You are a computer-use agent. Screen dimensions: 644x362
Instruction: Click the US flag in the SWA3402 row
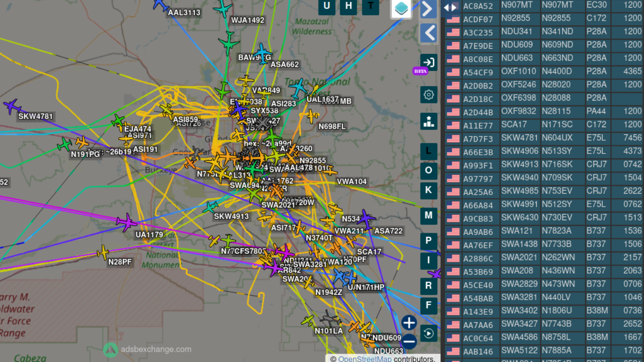coord(453,312)
